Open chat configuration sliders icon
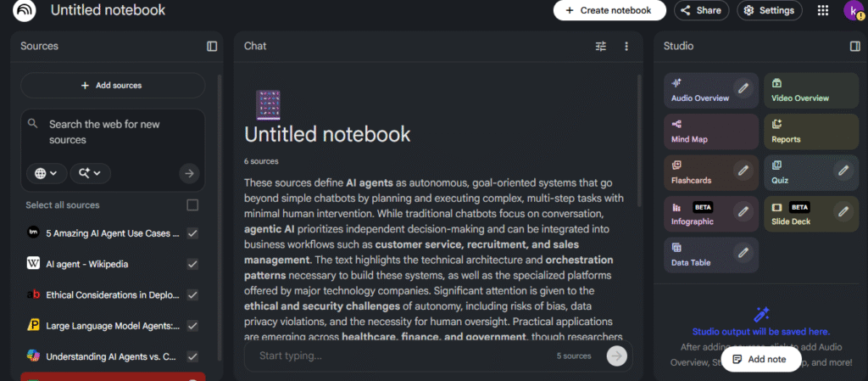This screenshot has height=381, width=868. [601, 46]
